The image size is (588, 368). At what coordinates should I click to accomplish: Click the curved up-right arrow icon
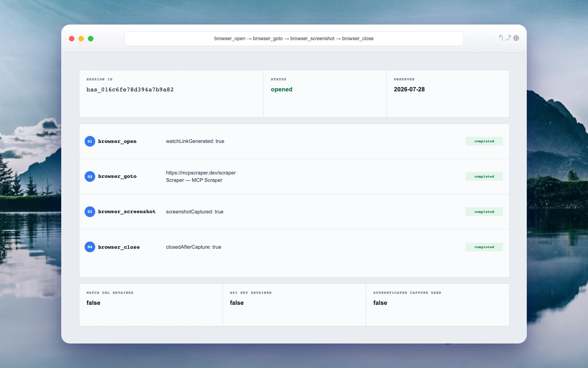point(508,38)
